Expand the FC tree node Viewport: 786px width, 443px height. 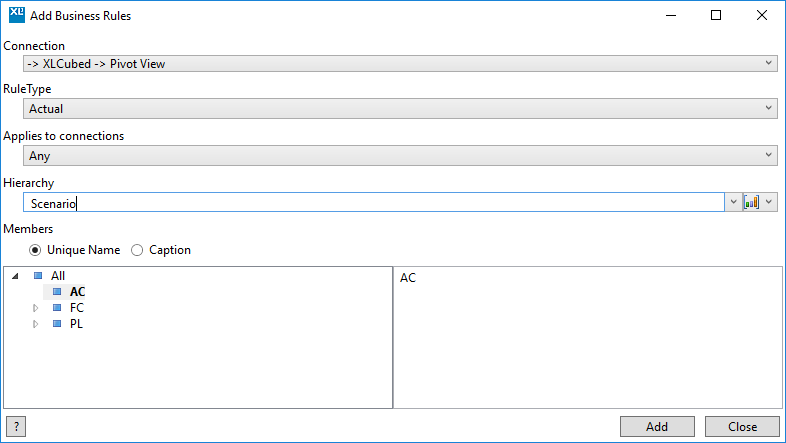click(x=36, y=308)
